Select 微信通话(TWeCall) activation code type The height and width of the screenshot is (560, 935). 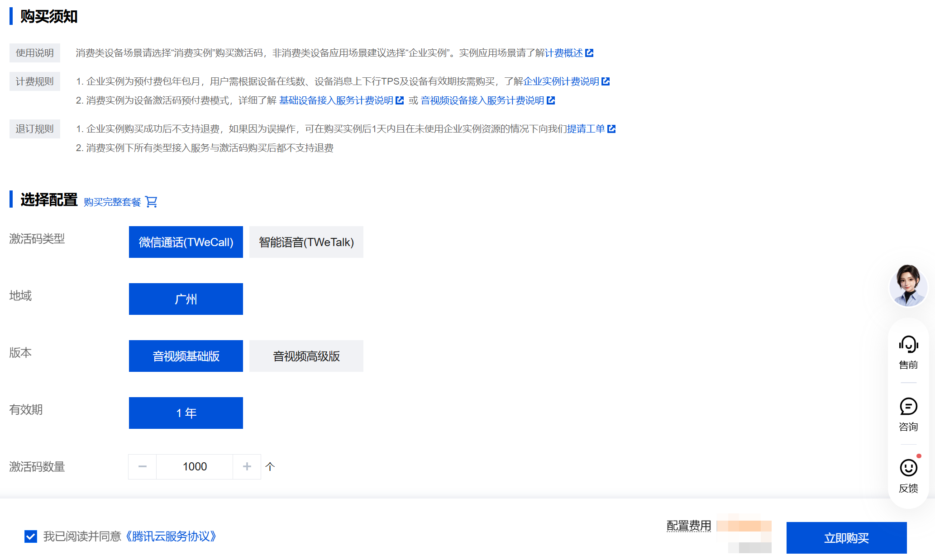point(186,242)
